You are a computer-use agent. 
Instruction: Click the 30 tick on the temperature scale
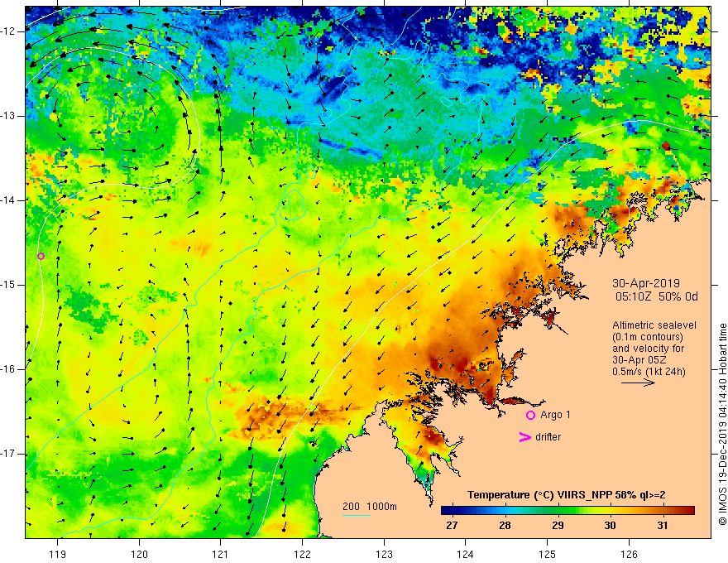(610, 526)
